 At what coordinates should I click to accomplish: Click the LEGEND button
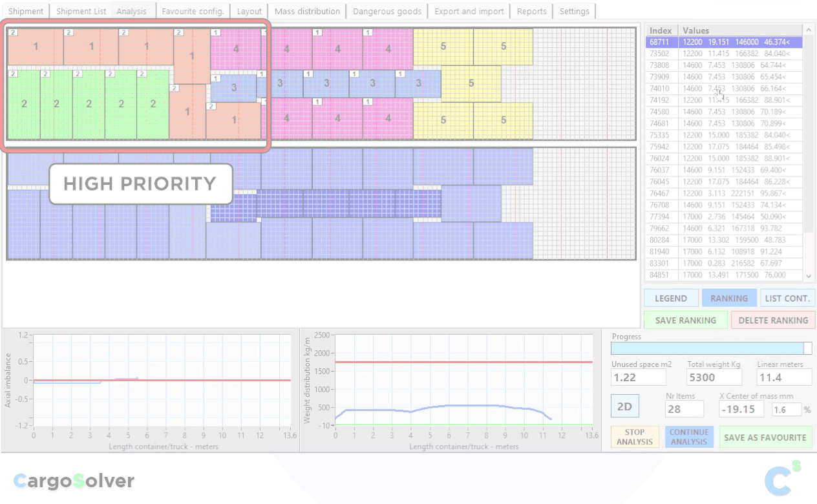[671, 298]
